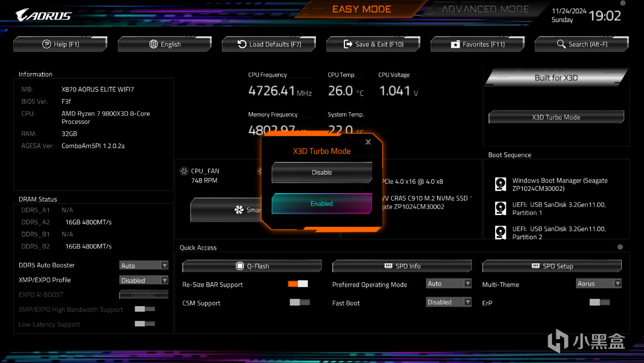Open Preferred Operating Mode dropdown
The image size is (644, 363).
(x=449, y=284)
